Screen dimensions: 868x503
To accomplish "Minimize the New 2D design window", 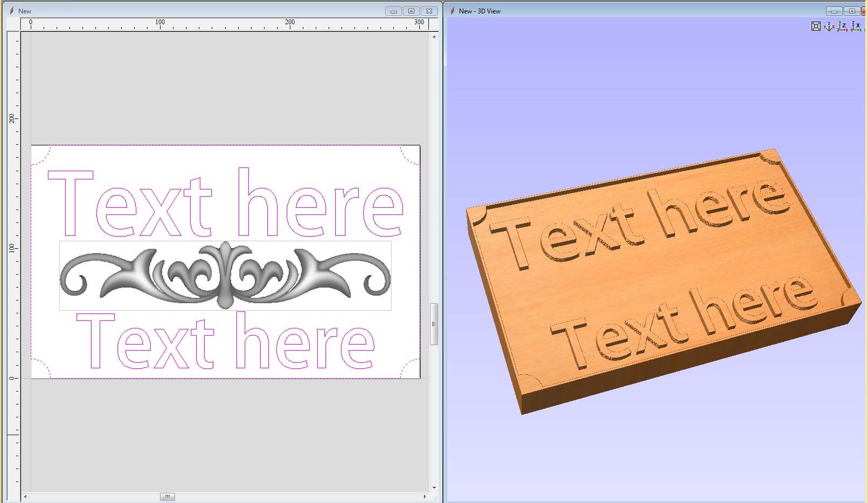I will (x=393, y=11).
